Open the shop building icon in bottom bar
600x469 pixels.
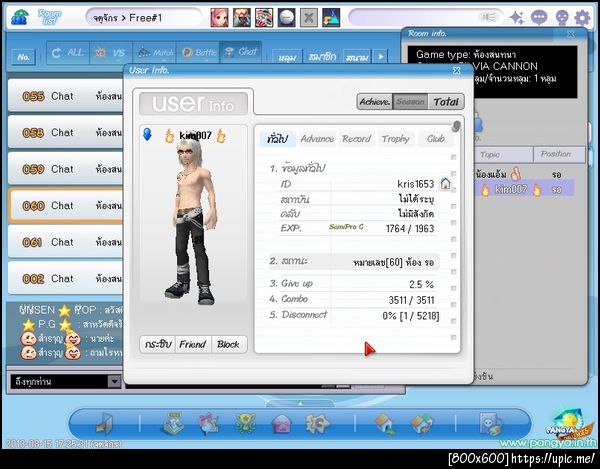[173, 424]
